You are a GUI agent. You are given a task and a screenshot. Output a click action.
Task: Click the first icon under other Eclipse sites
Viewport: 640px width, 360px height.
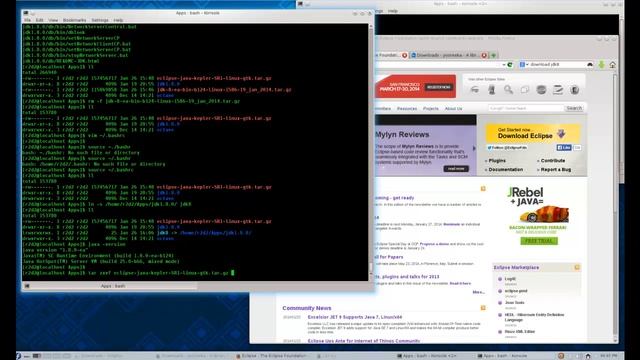[x=475, y=90]
